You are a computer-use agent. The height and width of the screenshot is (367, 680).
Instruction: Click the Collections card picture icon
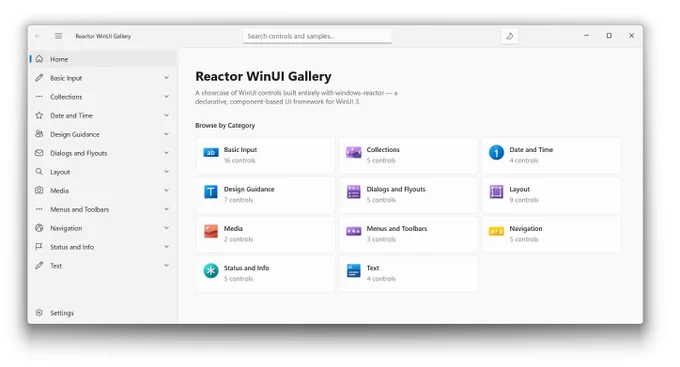[x=353, y=153]
